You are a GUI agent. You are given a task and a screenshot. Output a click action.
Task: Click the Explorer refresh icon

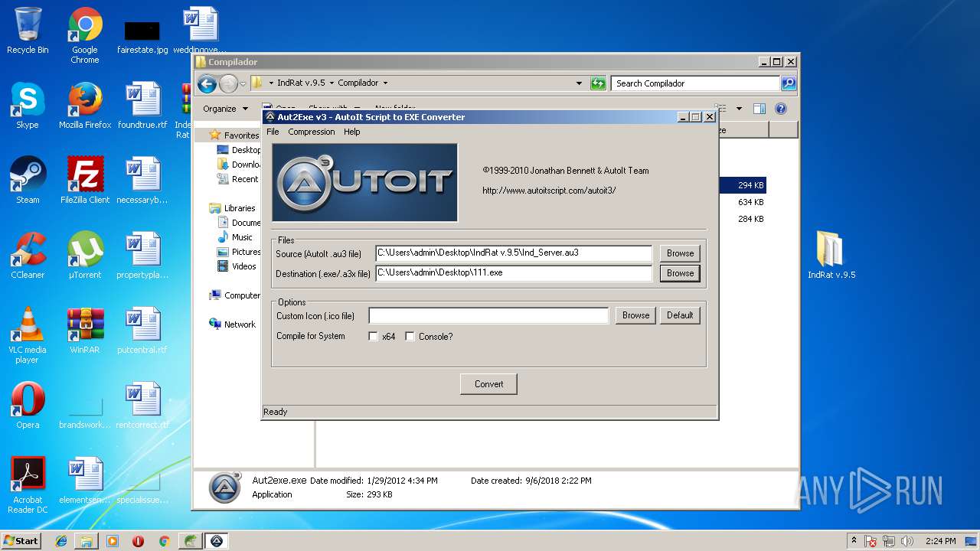click(x=599, y=83)
